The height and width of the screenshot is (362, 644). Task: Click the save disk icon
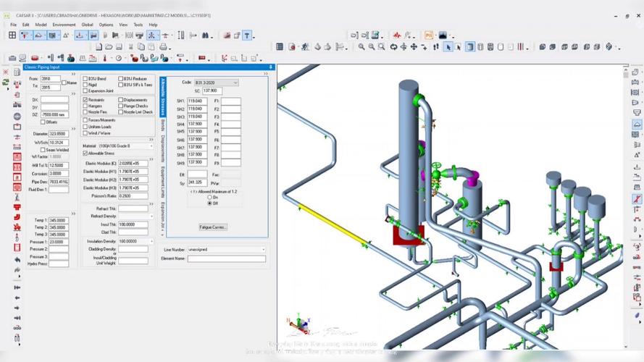coord(119,47)
